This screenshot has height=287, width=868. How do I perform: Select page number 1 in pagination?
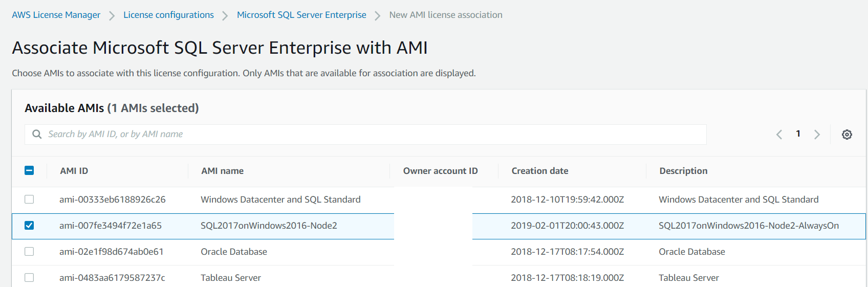pos(798,134)
